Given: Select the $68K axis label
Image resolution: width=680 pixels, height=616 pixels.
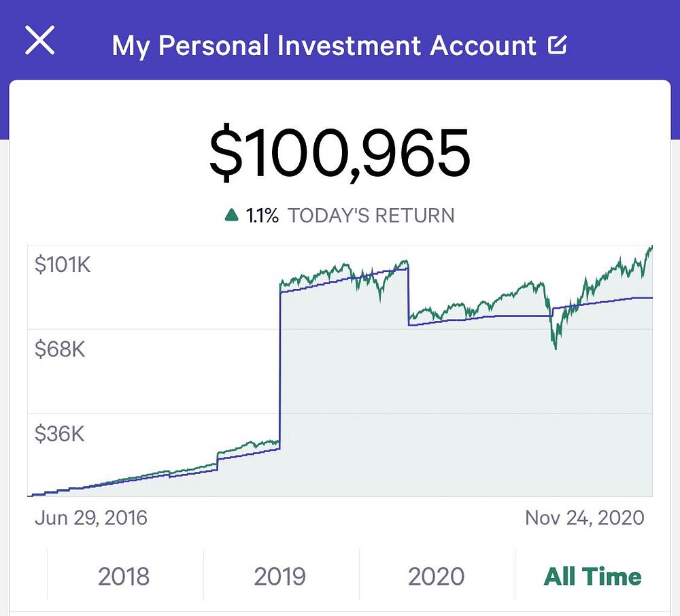Looking at the screenshot, I should [x=60, y=349].
